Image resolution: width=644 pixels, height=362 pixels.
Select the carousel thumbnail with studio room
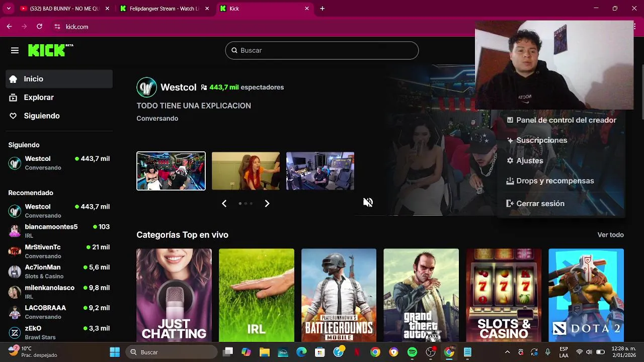[320, 171]
